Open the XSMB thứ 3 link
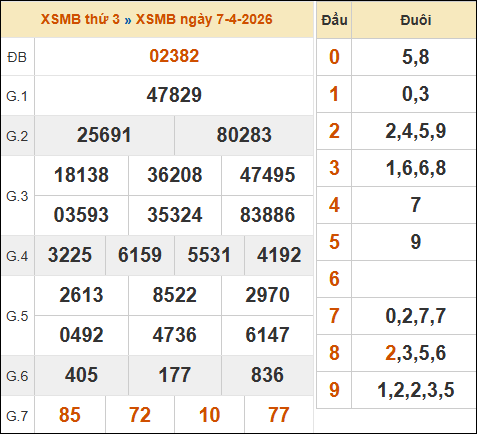This screenshot has width=477, height=434. pos(80,19)
